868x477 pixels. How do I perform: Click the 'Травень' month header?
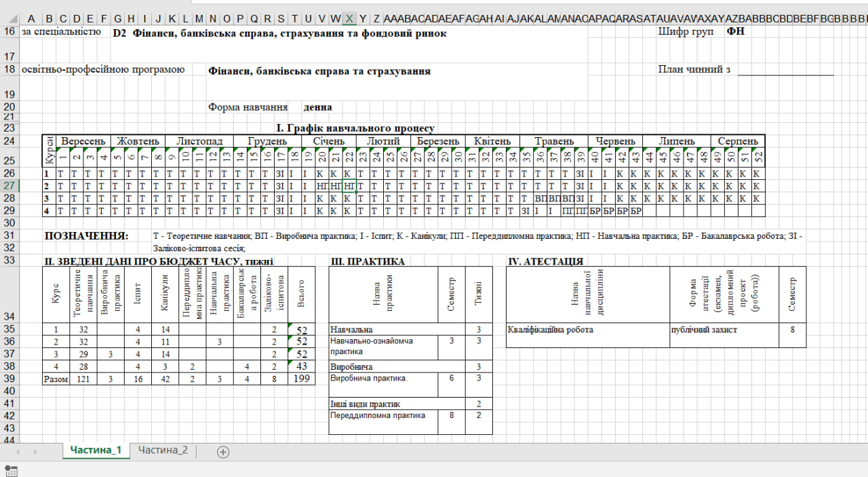pyautogui.click(x=553, y=141)
